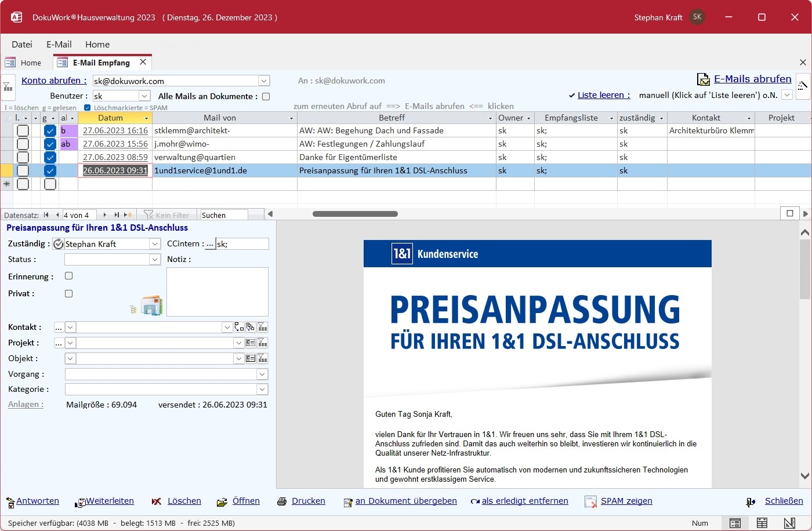812x531 pixels.
Task: Click the Anlagen link
Action: coord(26,405)
